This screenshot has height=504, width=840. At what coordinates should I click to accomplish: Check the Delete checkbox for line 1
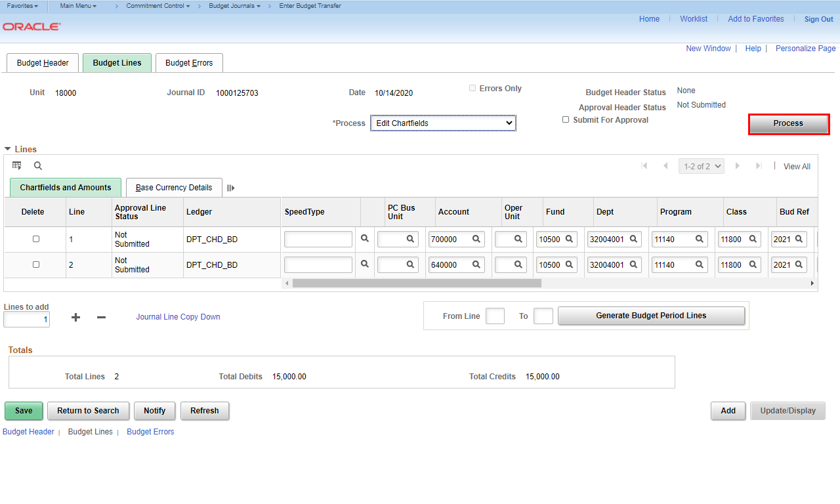(36, 239)
